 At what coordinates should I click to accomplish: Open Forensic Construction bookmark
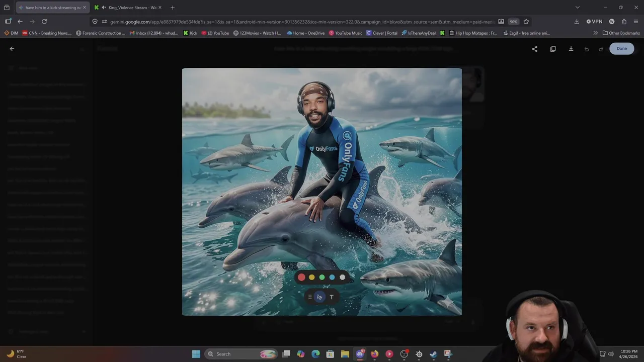pos(101,33)
